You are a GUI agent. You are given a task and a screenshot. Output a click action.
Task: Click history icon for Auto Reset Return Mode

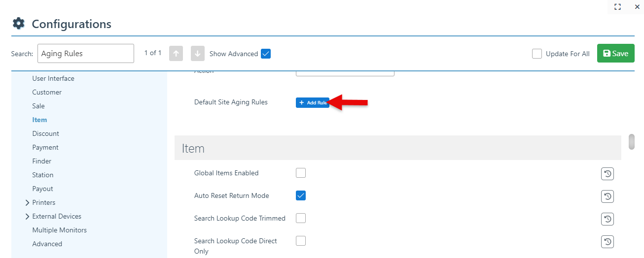(608, 196)
